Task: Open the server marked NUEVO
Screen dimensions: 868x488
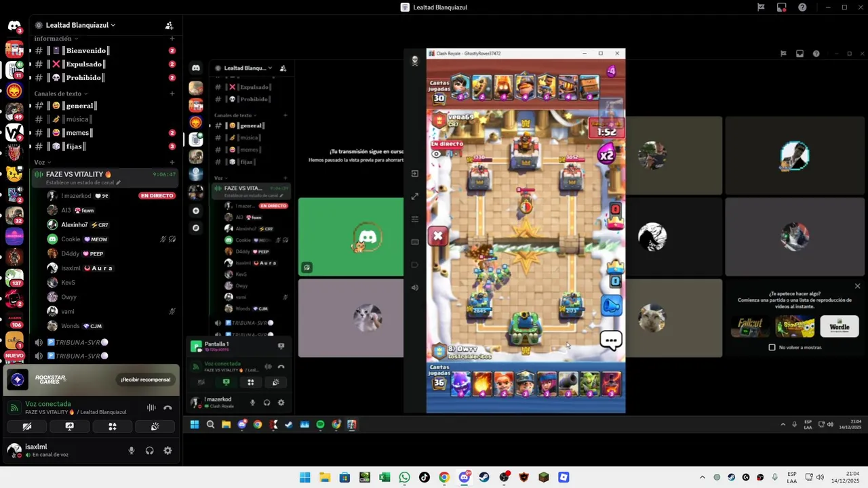Action: click(14, 356)
